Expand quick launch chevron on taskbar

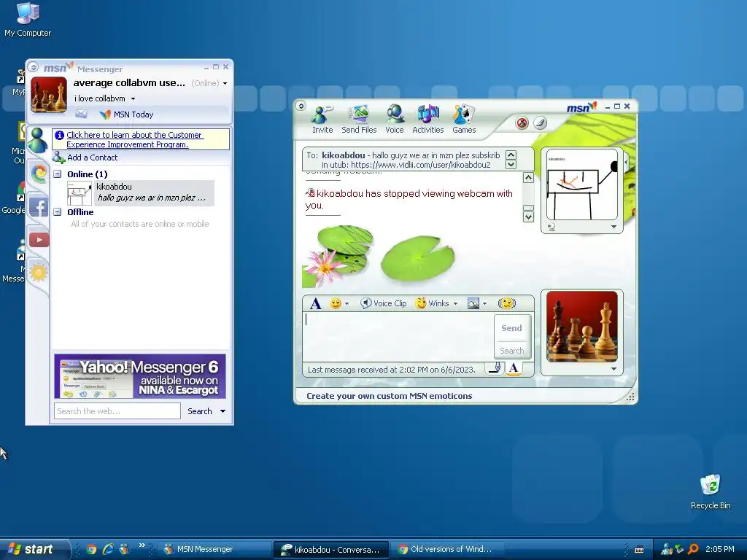click(142, 545)
